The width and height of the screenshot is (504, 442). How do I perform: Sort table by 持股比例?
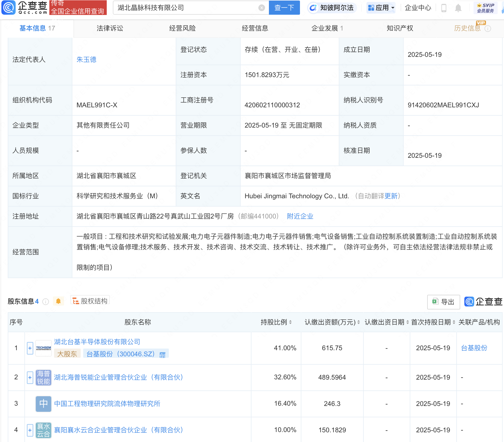290,322
